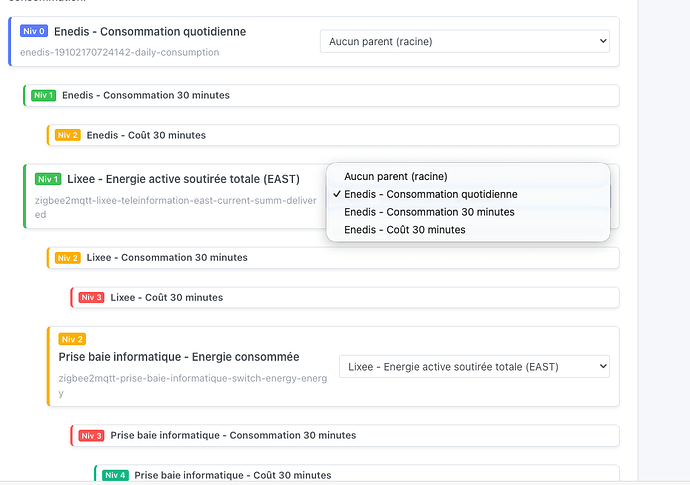Click the Niv 0 badge

(x=34, y=31)
